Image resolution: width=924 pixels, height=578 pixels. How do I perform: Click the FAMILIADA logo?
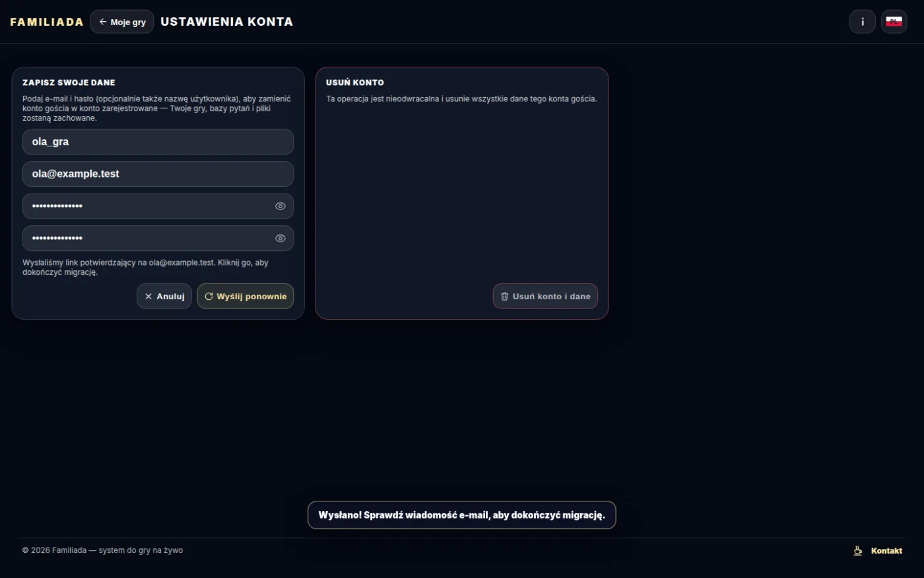point(47,22)
